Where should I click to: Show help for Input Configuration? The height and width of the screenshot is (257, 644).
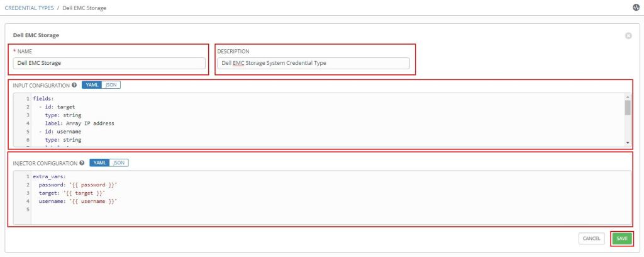(x=74, y=85)
